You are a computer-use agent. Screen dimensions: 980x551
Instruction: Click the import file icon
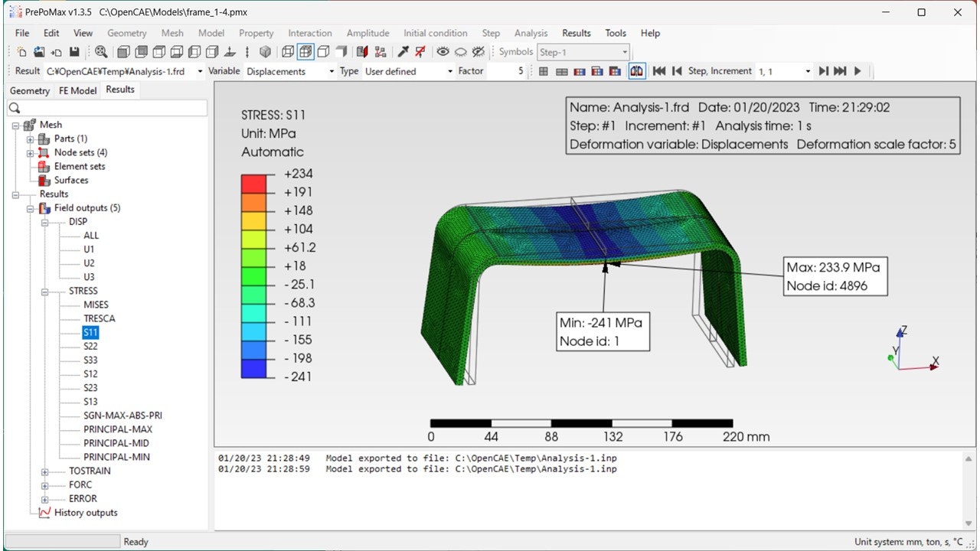pyautogui.click(x=56, y=52)
